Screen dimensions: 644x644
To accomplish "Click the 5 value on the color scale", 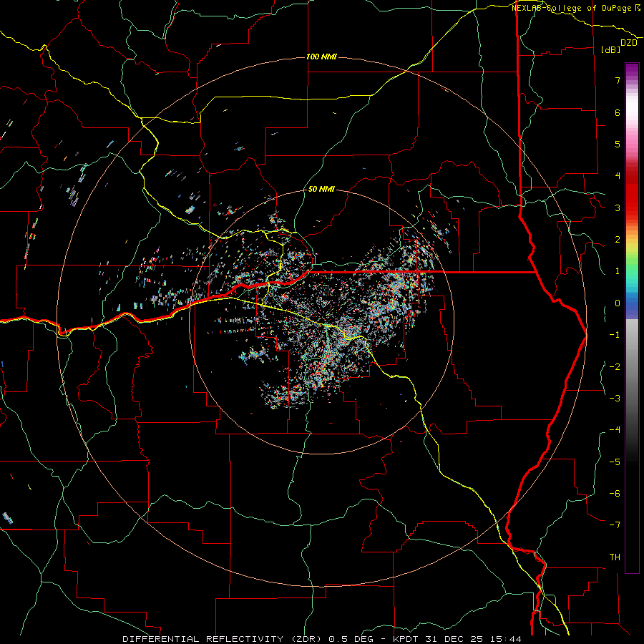I will pyautogui.click(x=618, y=144).
